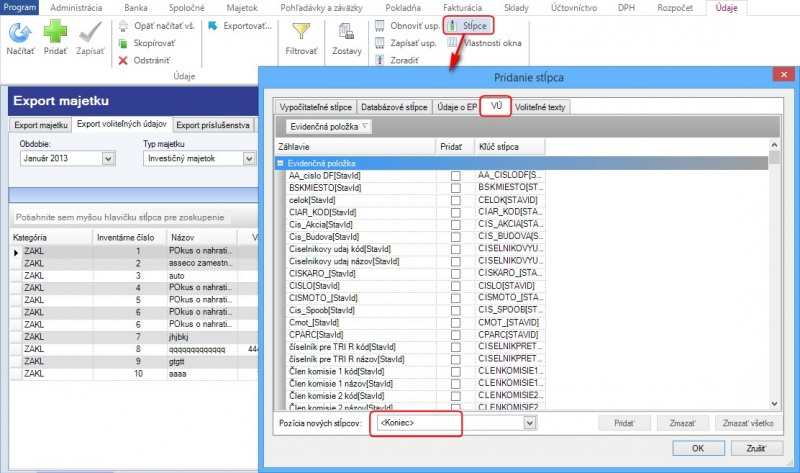The image size is (800, 473).
Task: Click the Exportovať toolbar icon
Action: pos(214,25)
